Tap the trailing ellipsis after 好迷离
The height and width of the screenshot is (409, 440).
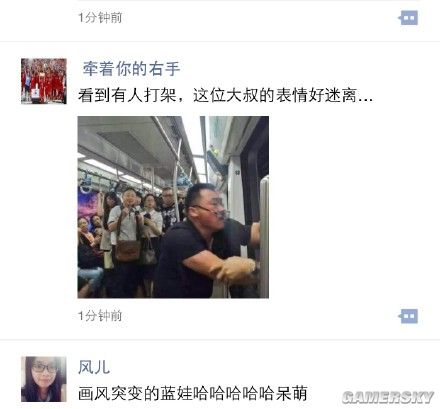[x=365, y=99]
